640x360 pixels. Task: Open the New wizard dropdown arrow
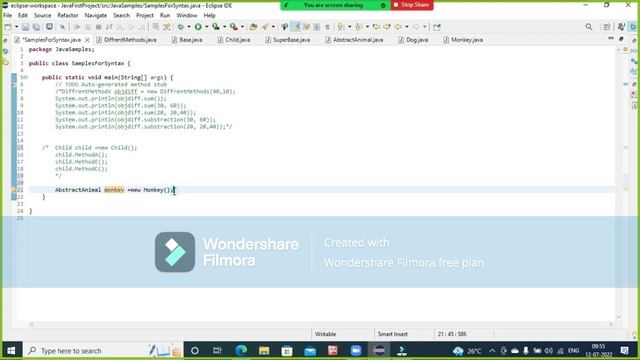(x=16, y=27)
